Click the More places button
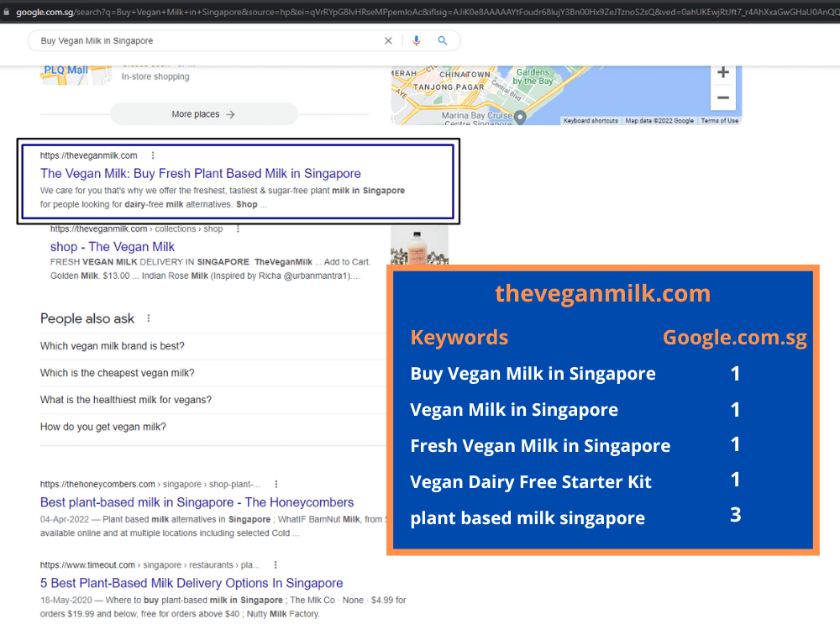This screenshot has height=630, width=840. click(203, 114)
